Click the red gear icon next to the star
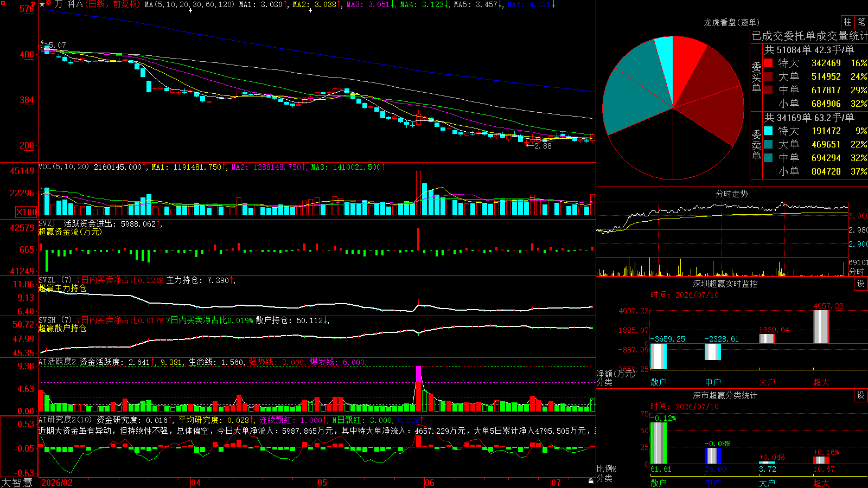The width and height of the screenshot is (868, 488). (x=49, y=4)
